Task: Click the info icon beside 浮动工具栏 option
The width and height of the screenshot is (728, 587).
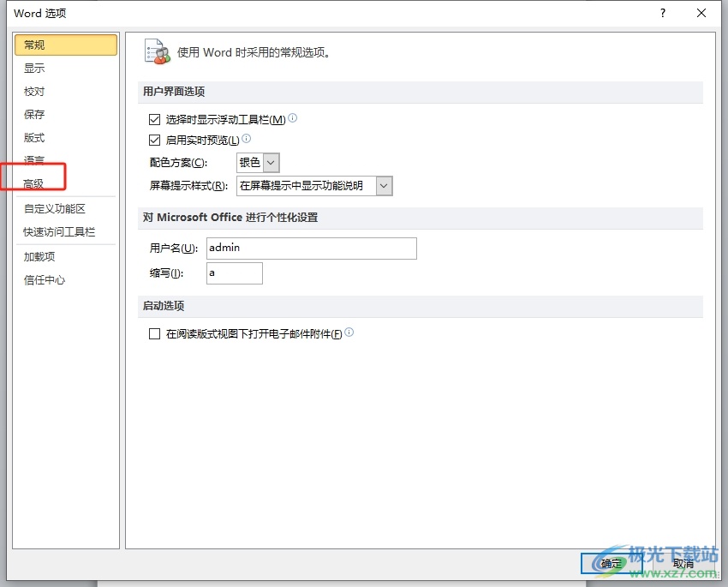Action: tap(293, 118)
